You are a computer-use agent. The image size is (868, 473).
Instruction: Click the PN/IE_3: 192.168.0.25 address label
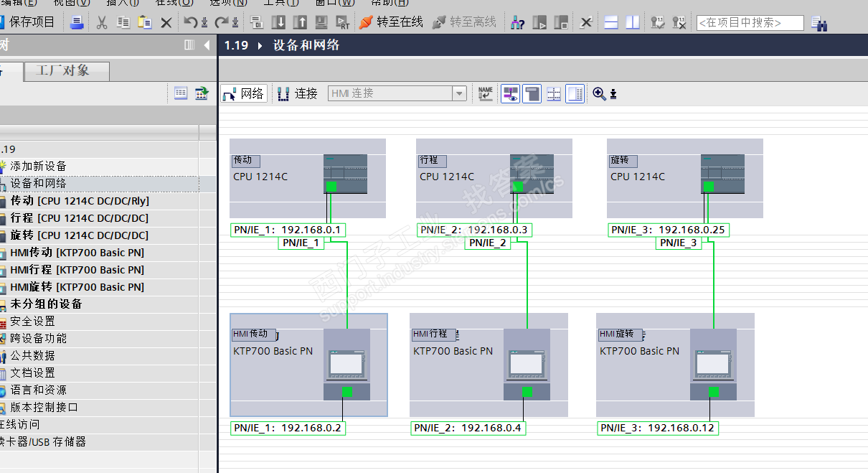[x=669, y=230]
